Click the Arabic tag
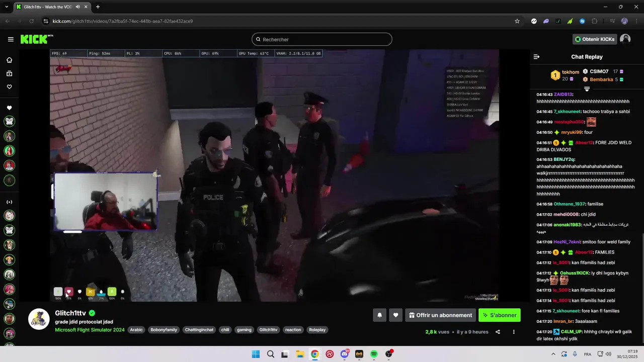Screen dimensions: 644x362 [x=137, y=330]
